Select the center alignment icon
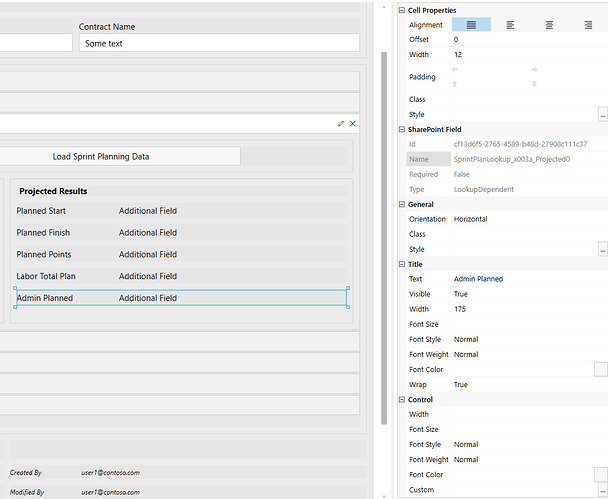Image resolution: width=608 pixels, height=499 pixels. coord(549,25)
